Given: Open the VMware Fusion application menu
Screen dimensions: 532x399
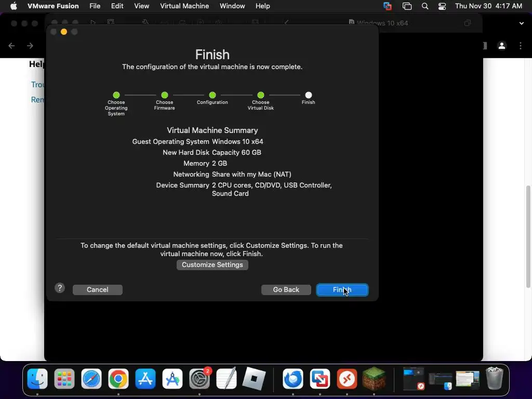Looking at the screenshot, I should click(x=53, y=6).
